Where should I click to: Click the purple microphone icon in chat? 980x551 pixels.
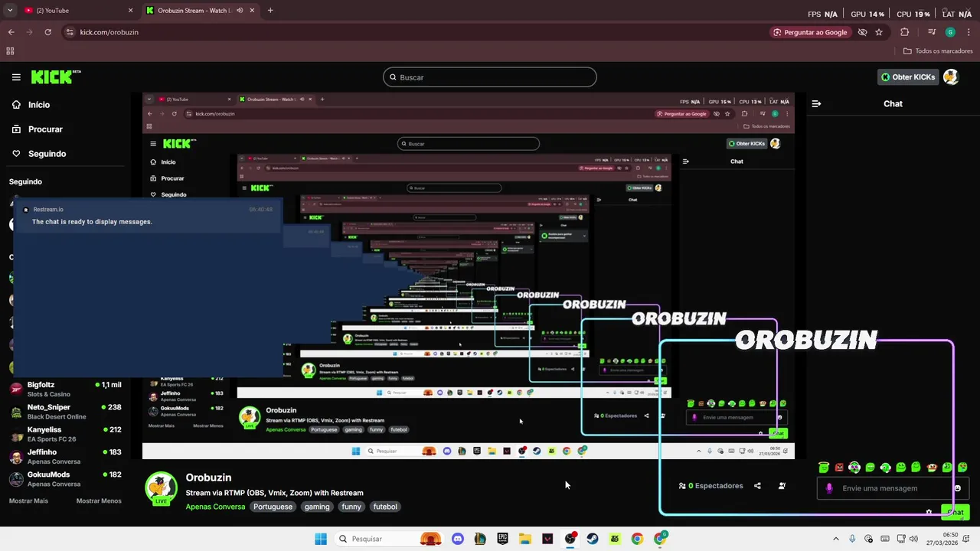point(829,488)
